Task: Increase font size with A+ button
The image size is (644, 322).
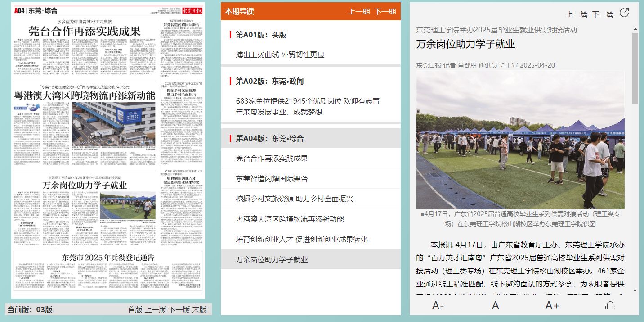Action: (552, 306)
